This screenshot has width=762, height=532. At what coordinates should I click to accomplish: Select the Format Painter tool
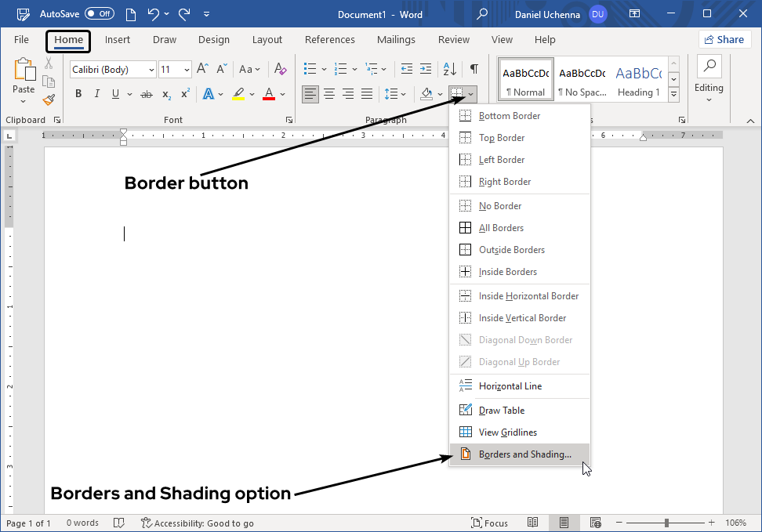click(48, 100)
